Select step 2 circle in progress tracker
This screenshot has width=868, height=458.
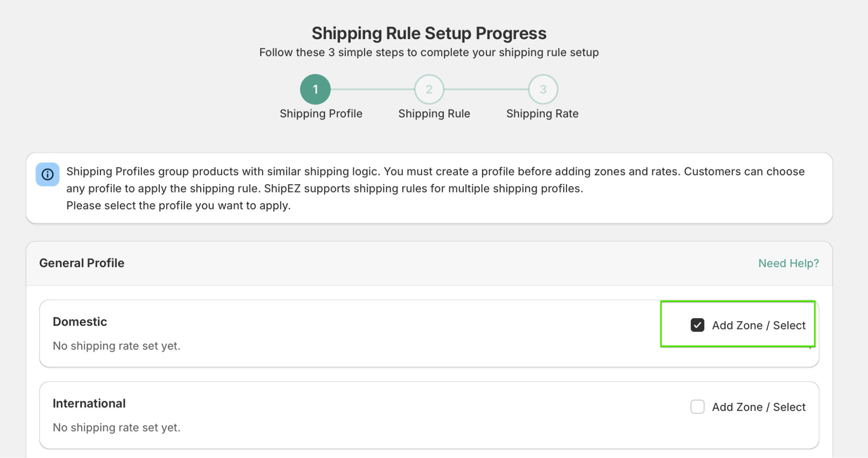pos(429,89)
